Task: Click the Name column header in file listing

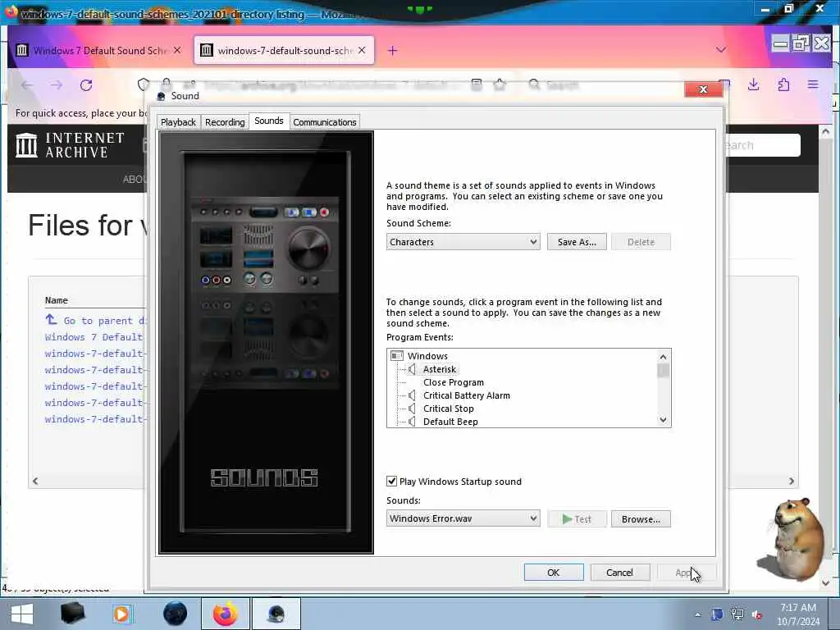Action: tap(57, 300)
